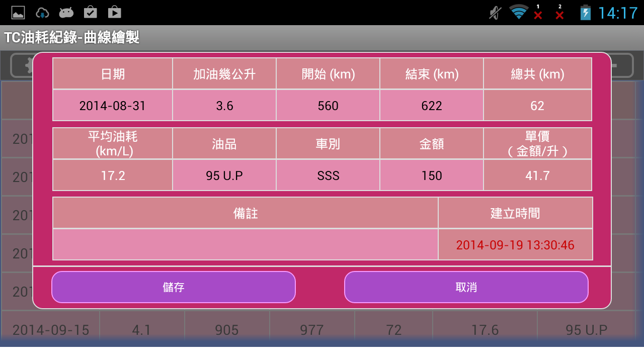The height and width of the screenshot is (362, 644).
Task: Tap the 結束 (km) header cell
Action: (x=432, y=74)
